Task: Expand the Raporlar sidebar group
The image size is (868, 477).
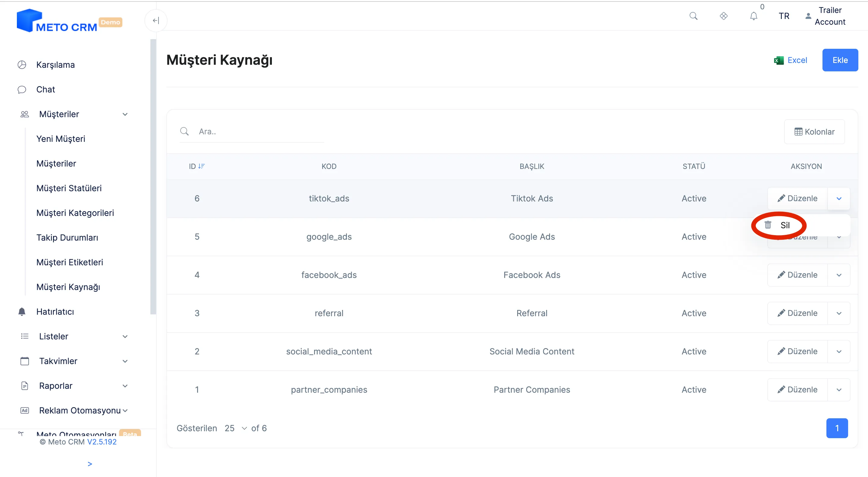Action: click(74, 386)
